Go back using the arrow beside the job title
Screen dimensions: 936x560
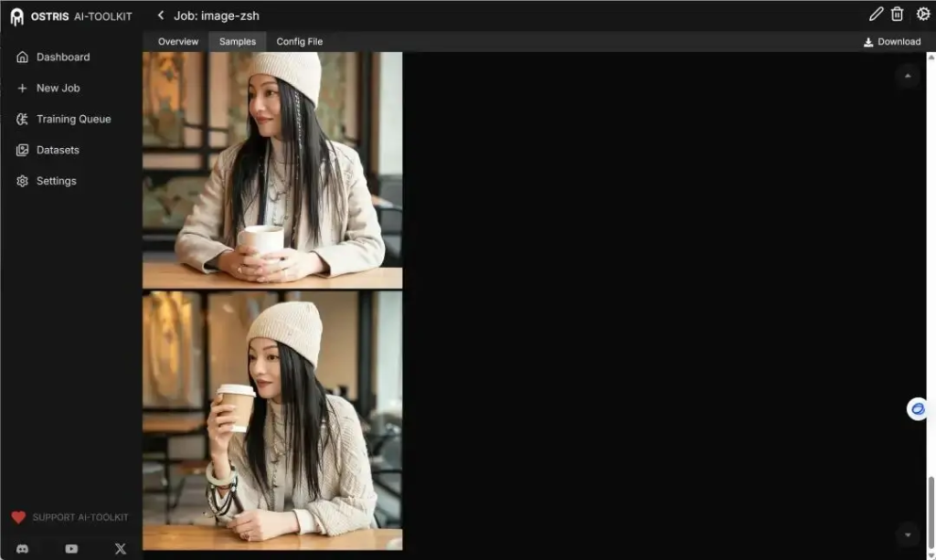(x=161, y=15)
